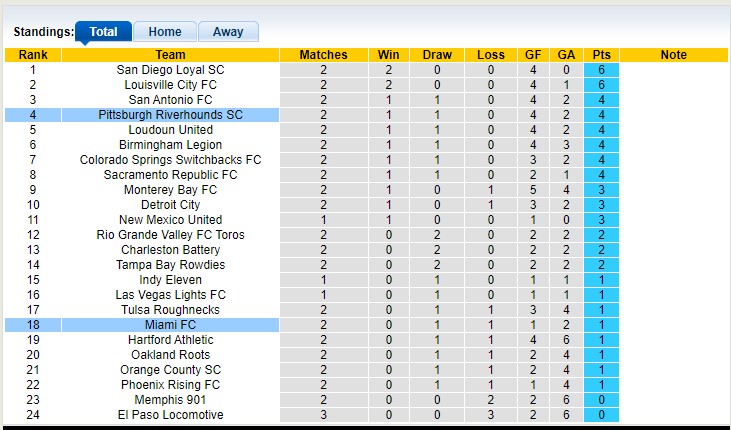Image resolution: width=731 pixels, height=430 pixels.
Task: Click the San Diego Loyal SC team link
Action: tap(170, 70)
